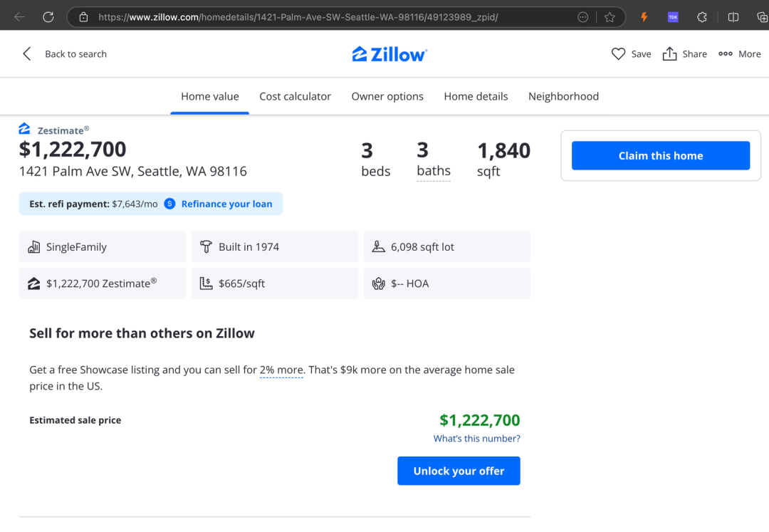Click the Zestimate logo icon above price
769x532 pixels.
click(x=24, y=128)
